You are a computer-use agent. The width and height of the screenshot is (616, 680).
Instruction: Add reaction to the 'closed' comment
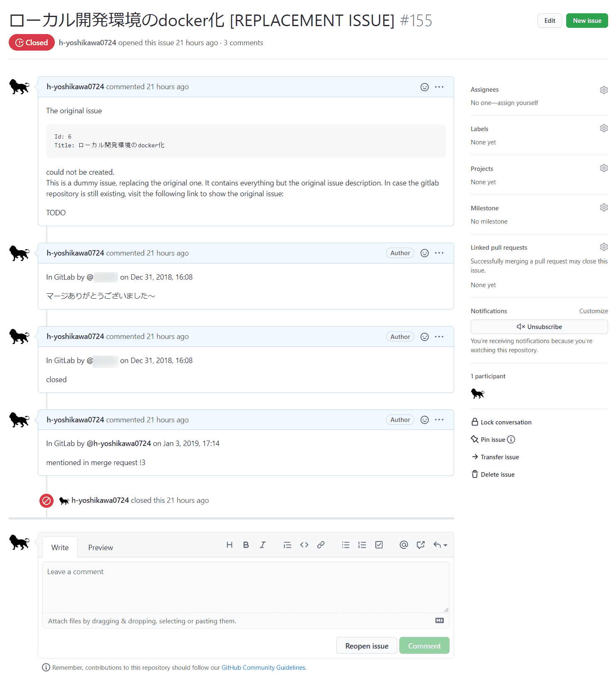(424, 337)
